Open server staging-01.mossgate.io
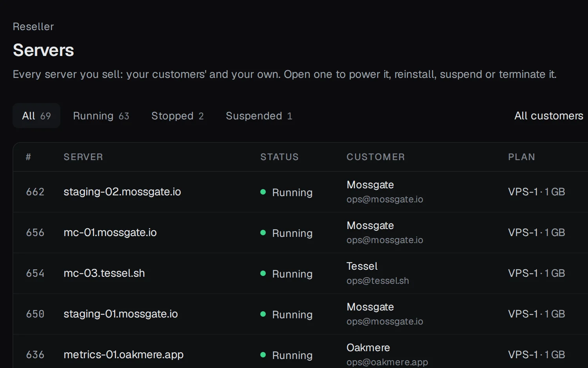This screenshot has width=588, height=368. click(121, 314)
